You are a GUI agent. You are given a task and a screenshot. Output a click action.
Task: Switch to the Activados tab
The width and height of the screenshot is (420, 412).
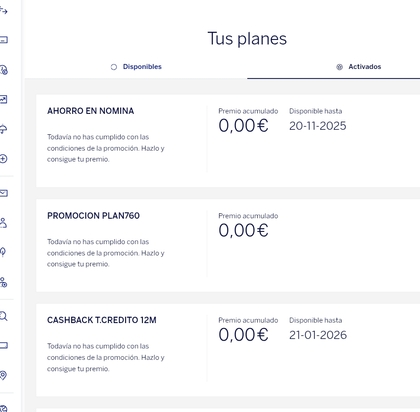click(359, 67)
